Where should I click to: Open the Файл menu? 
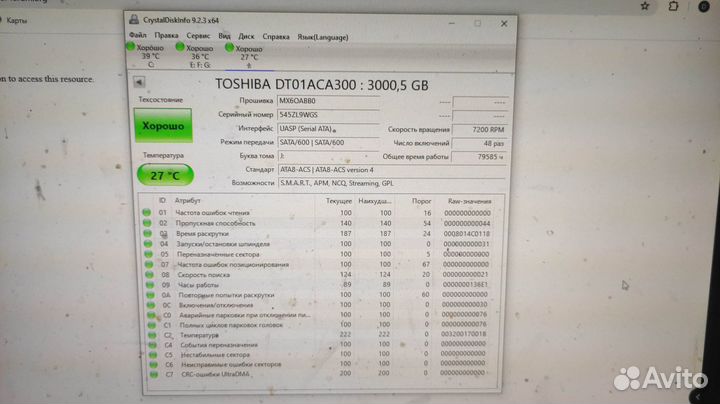coord(137,35)
